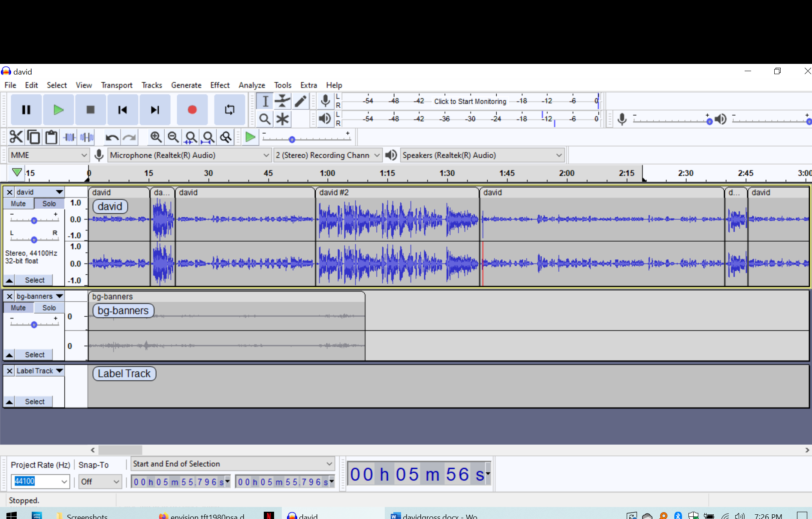Click the david track gain slider
This screenshot has height=519, width=812.
(x=34, y=220)
